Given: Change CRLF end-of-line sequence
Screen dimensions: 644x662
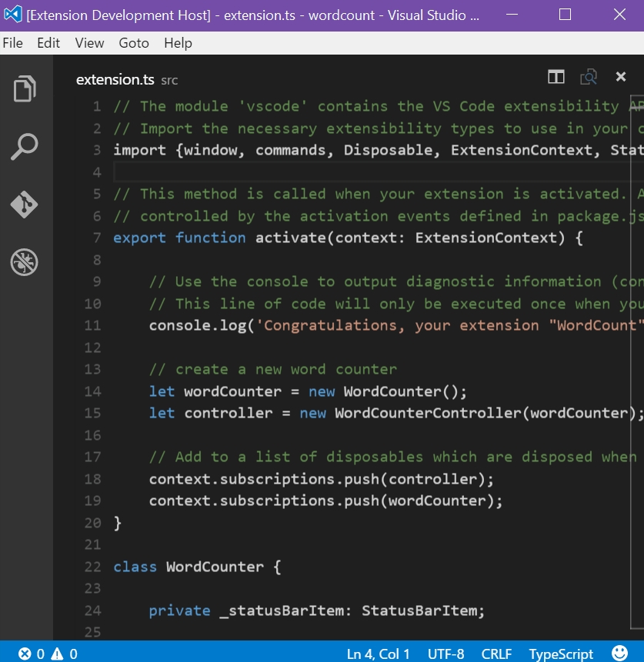Looking at the screenshot, I should click(496, 654).
